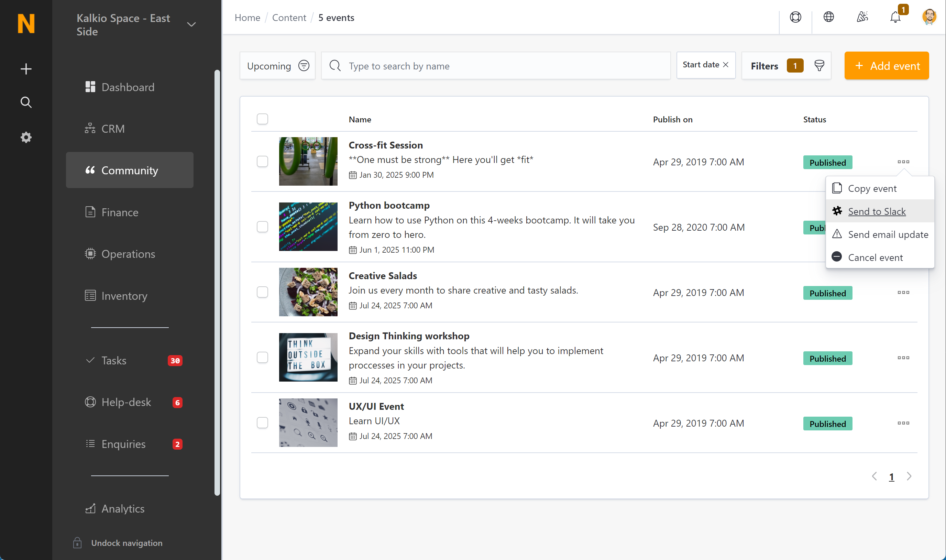Toggle the select-all events checkbox
The width and height of the screenshot is (946, 560).
coord(262,119)
